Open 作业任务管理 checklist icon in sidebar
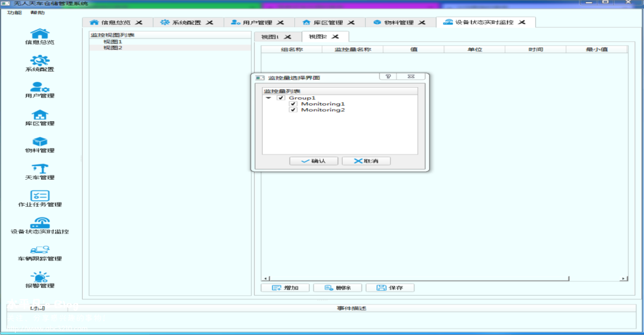 40,195
